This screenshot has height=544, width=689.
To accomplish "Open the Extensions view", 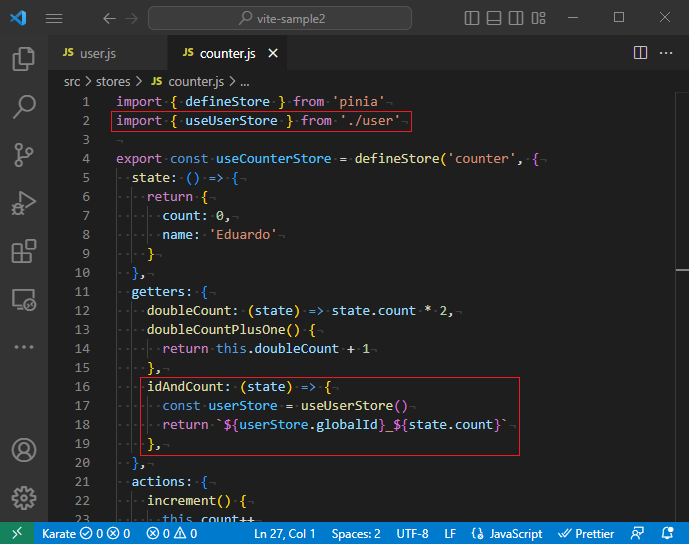I will (24, 251).
